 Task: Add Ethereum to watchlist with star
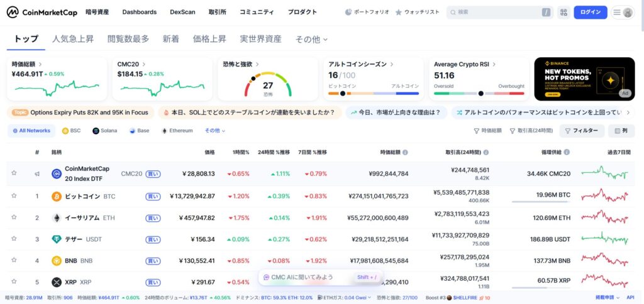point(14,217)
